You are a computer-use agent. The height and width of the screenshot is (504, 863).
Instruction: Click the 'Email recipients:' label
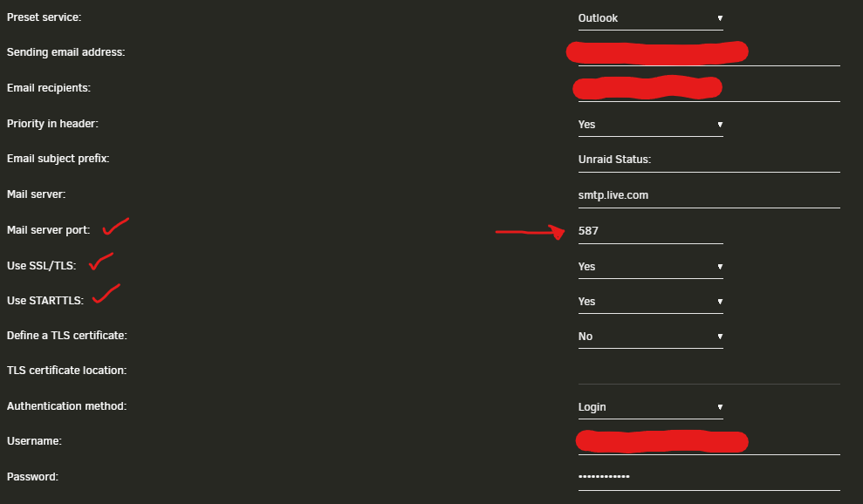[49, 88]
